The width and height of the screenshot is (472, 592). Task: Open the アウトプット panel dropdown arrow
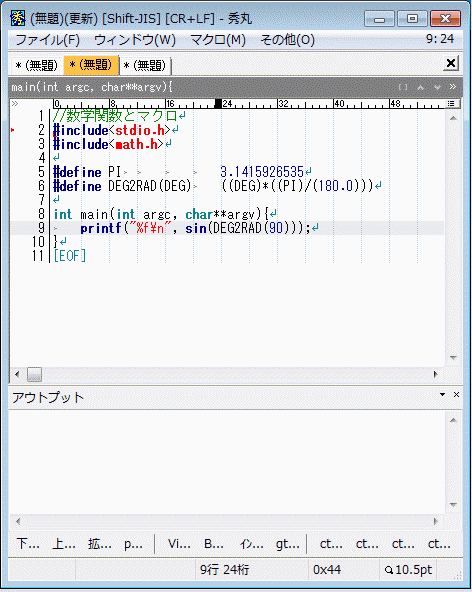click(442, 395)
